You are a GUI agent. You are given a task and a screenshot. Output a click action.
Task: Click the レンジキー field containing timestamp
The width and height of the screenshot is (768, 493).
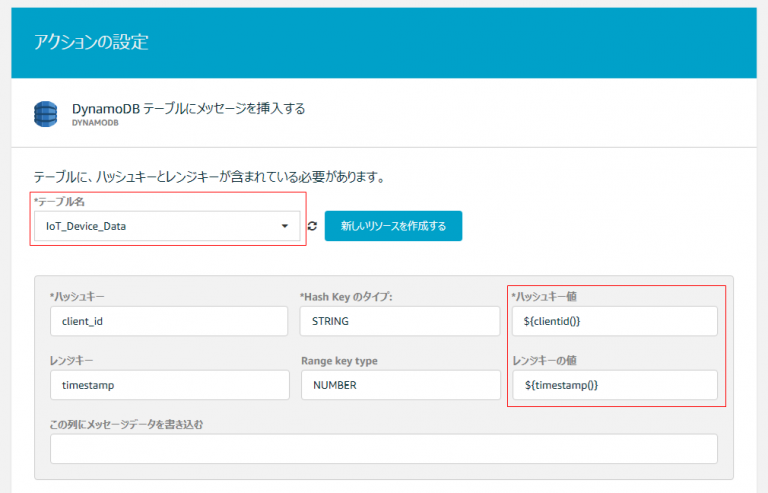169,385
